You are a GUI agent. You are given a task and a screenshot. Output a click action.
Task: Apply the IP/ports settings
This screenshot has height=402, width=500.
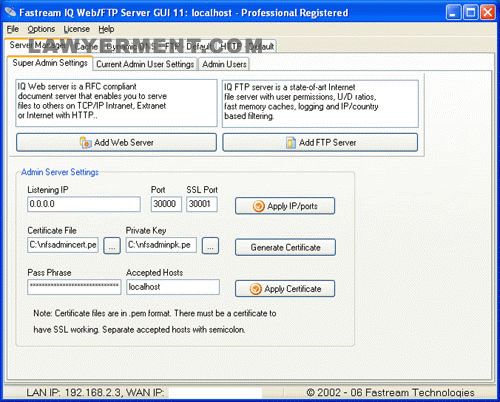point(285,206)
